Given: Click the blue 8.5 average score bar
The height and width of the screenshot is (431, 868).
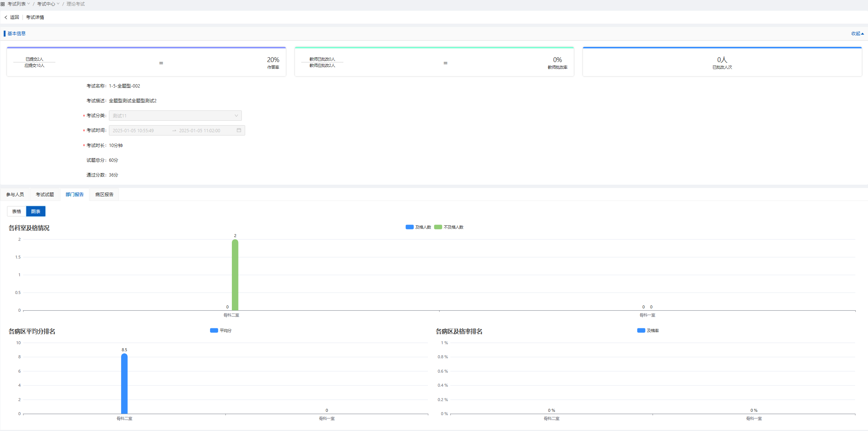Looking at the screenshot, I should click(124, 384).
